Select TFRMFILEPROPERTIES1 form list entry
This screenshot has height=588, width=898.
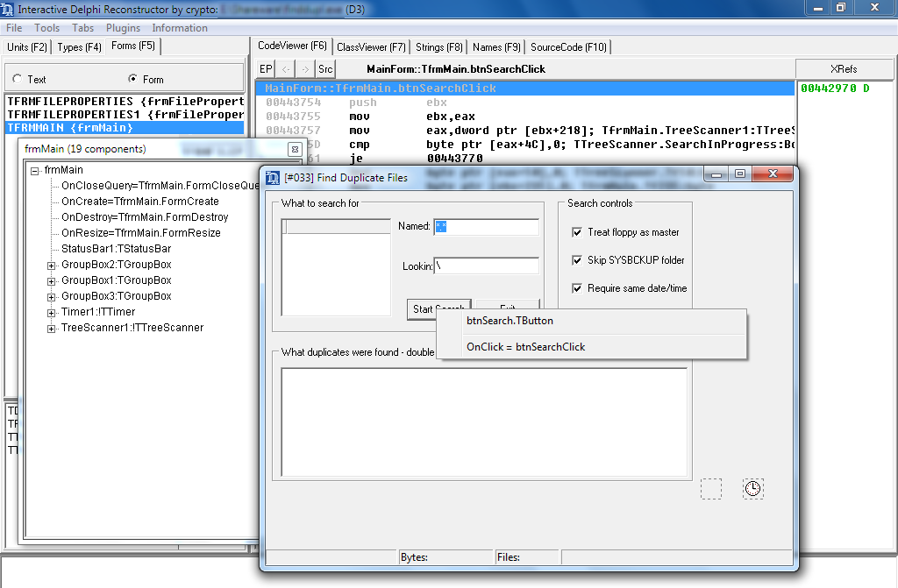125,115
